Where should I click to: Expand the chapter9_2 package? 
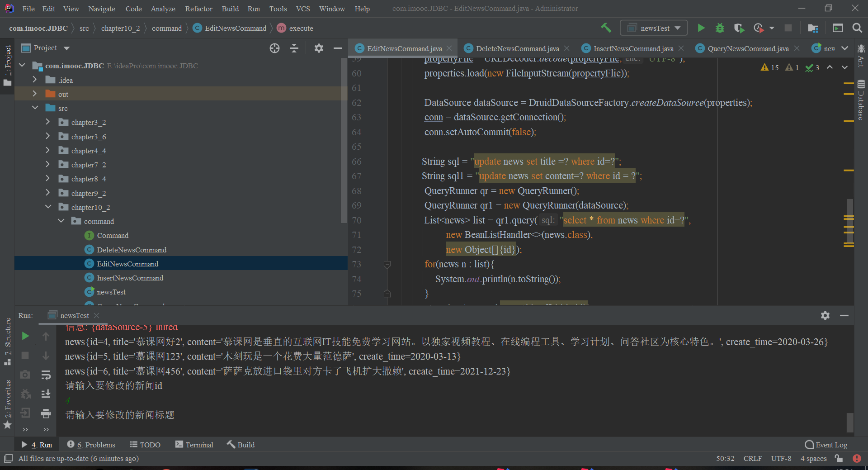[47, 193]
